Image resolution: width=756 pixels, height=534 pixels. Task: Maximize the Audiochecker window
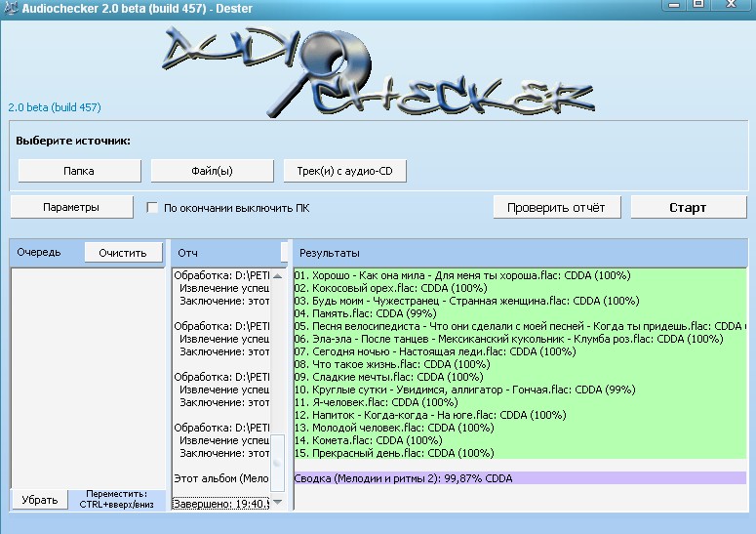[698, 5]
